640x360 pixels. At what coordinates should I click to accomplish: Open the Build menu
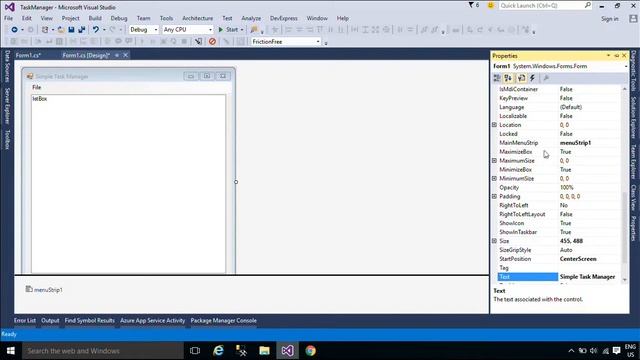click(95, 18)
